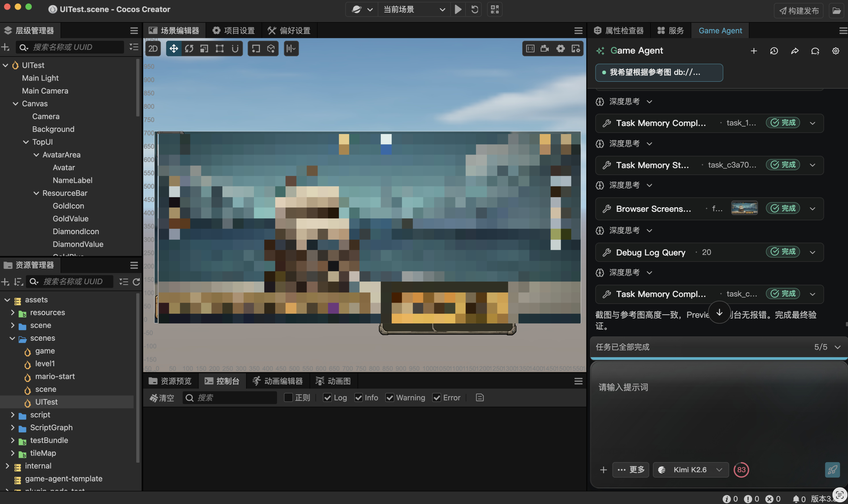
Task: Switch to 偏好设置 tab
Action: coord(289,30)
